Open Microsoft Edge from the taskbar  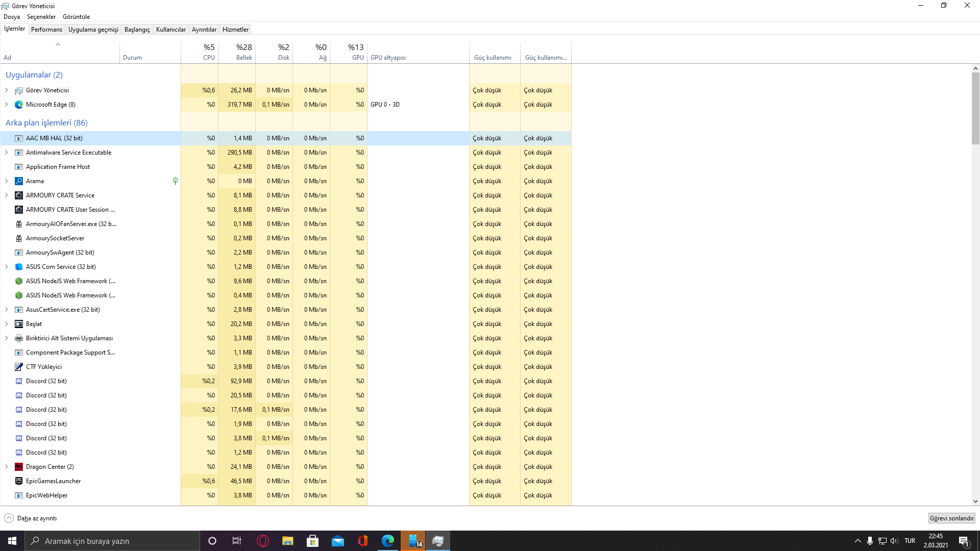[388, 541]
